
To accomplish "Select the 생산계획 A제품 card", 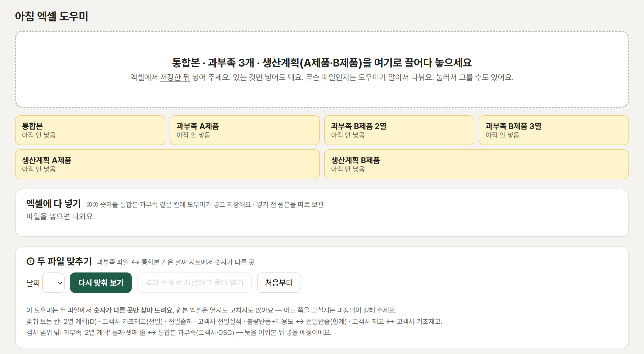I will (x=167, y=164).
